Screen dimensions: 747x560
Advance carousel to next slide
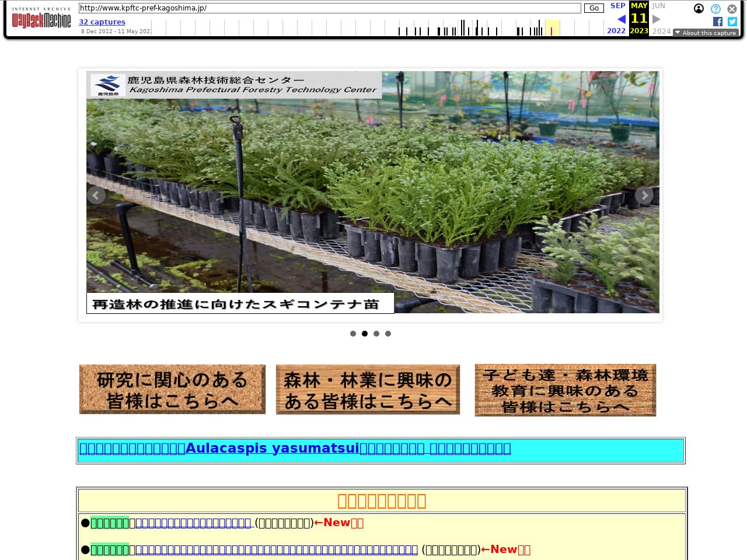pos(644,195)
